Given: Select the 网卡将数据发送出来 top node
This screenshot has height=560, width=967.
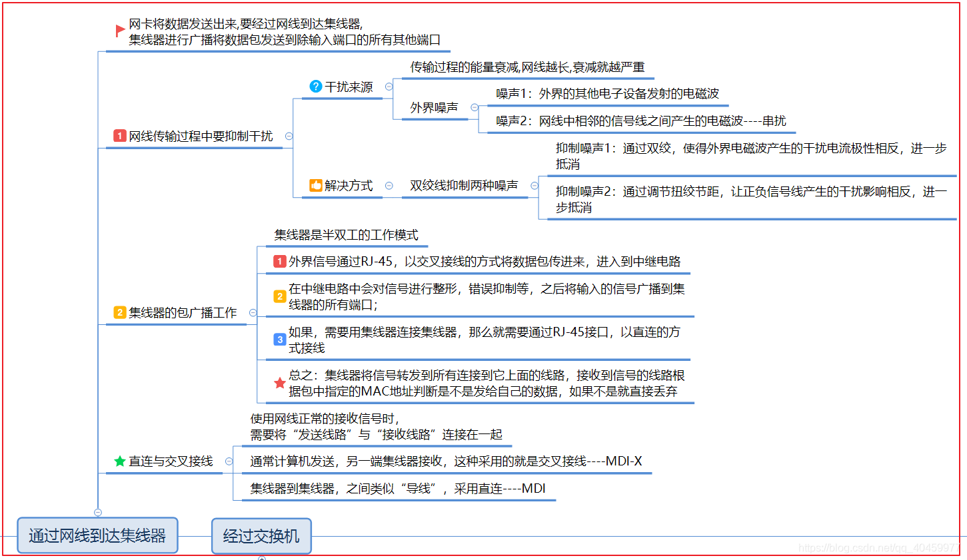Looking at the screenshot, I should pyautogui.click(x=285, y=31).
